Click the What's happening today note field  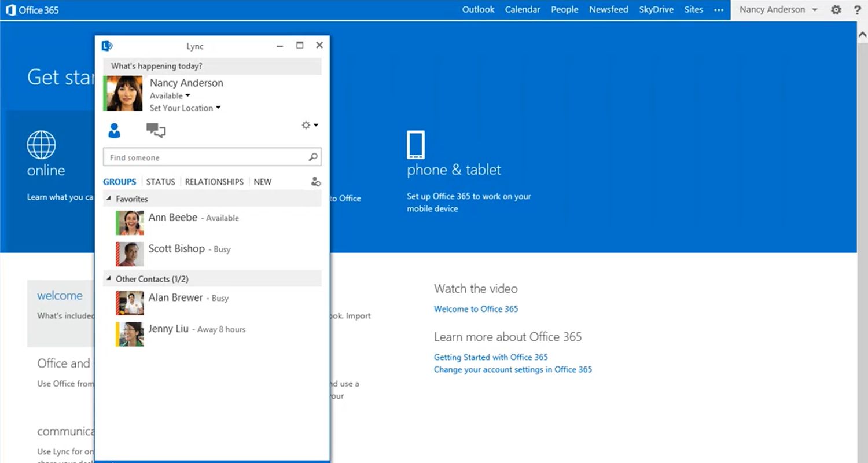point(212,66)
